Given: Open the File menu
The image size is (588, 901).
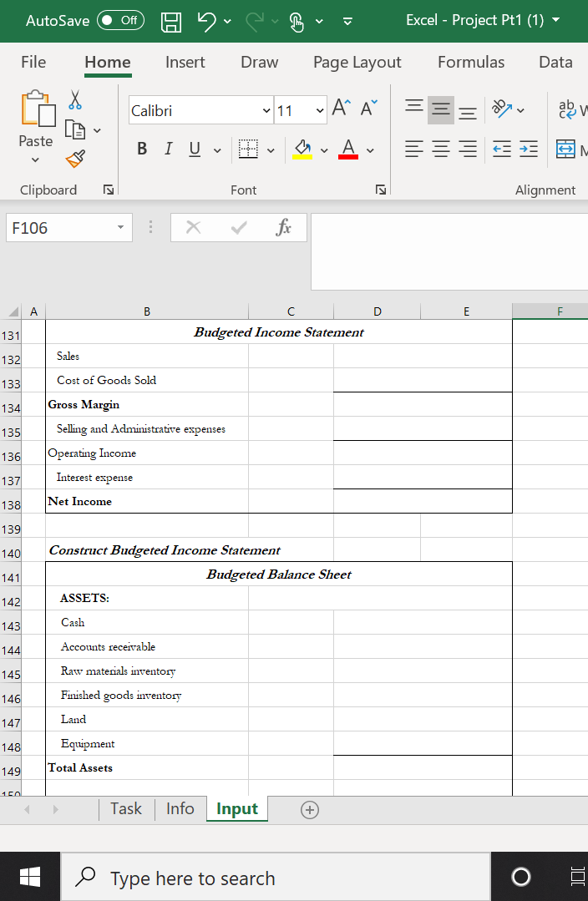Looking at the screenshot, I should (x=33, y=62).
